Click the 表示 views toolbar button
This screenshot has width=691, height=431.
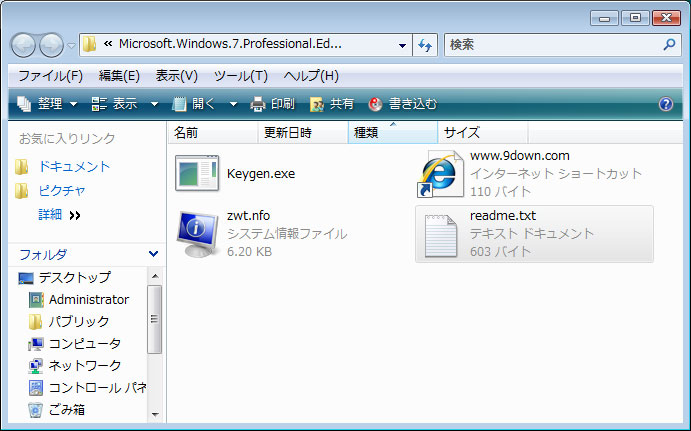tap(116, 104)
